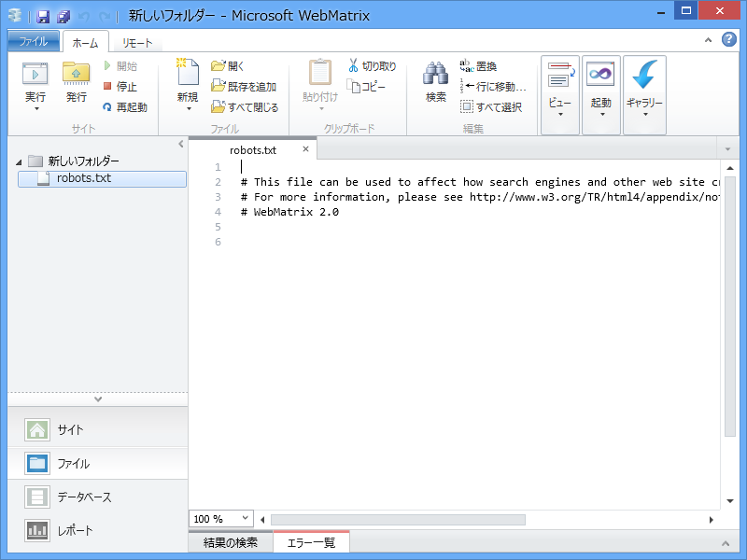Click the View (ビュー) icon
The height and width of the screenshot is (560, 747).
[559, 76]
